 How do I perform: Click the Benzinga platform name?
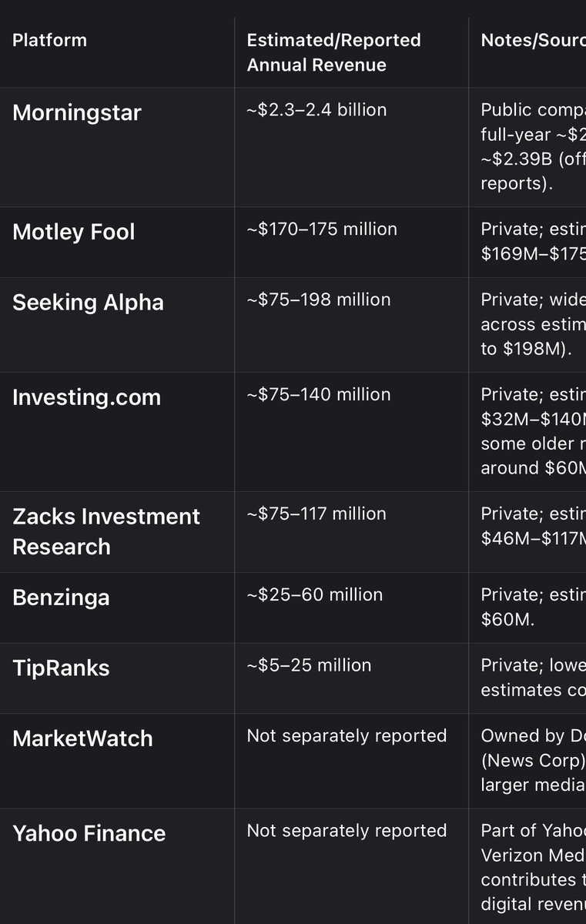click(x=61, y=598)
